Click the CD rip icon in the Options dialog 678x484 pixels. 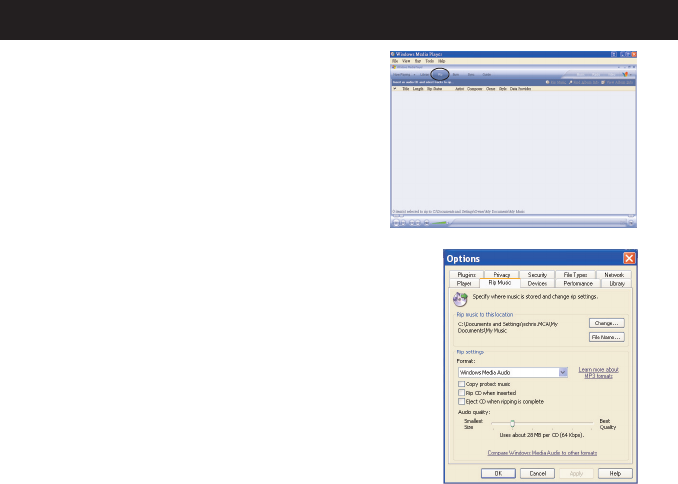tap(461, 298)
